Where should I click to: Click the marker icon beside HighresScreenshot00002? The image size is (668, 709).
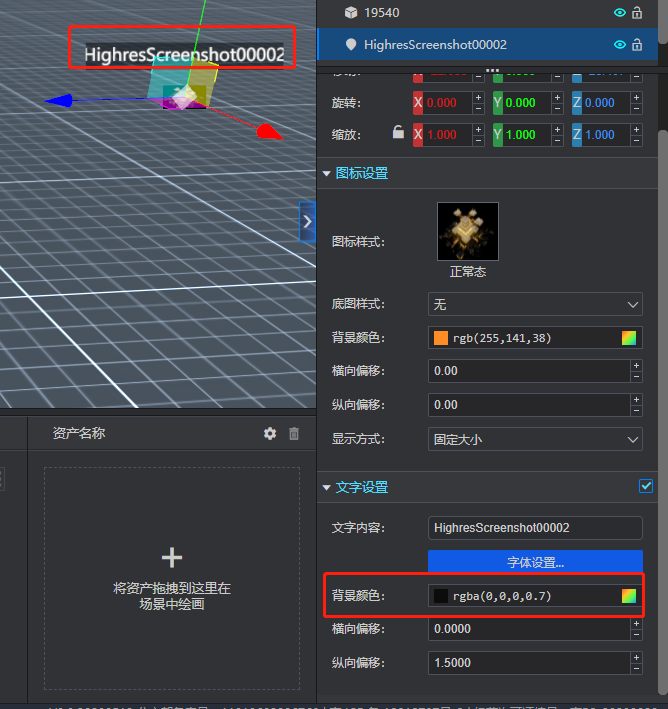point(351,45)
